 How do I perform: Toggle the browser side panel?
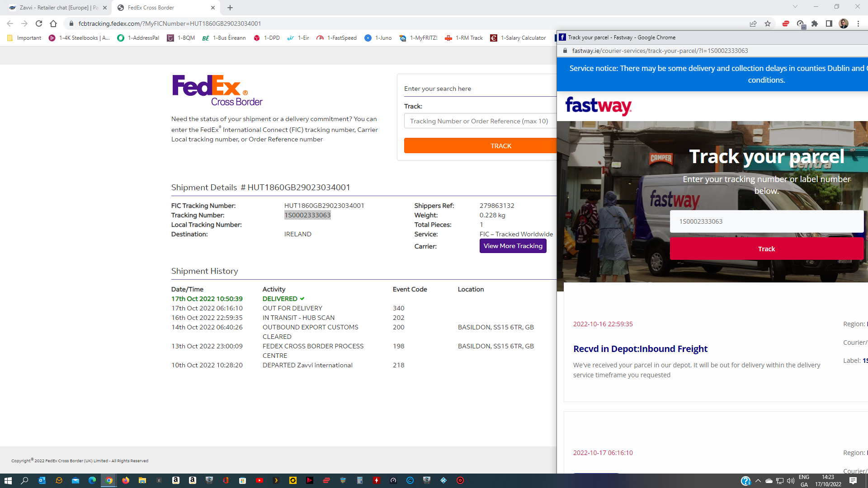[829, 23]
